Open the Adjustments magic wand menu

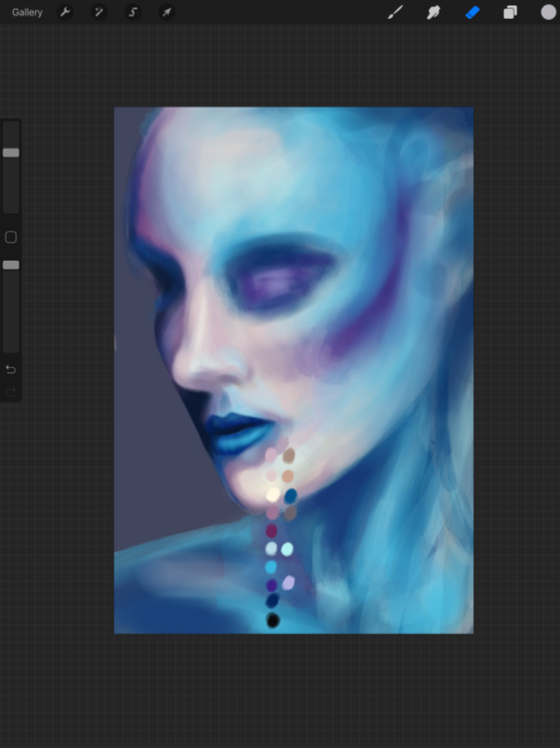click(x=99, y=12)
